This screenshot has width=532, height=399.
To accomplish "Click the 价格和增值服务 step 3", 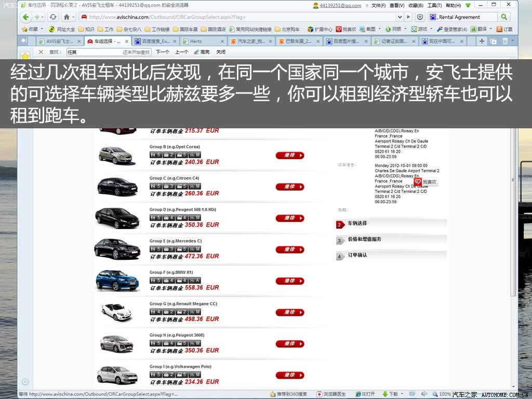I will pyautogui.click(x=391, y=239).
